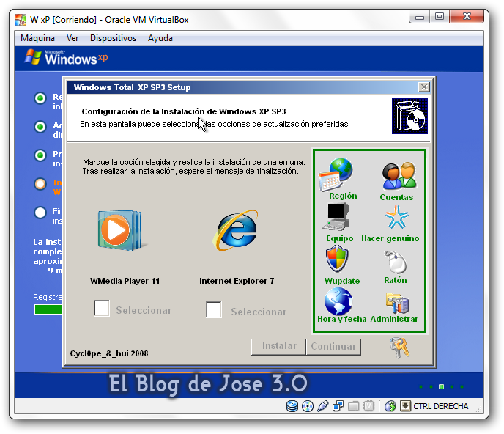This screenshot has height=434, width=504.
Task: Click the VirtualBox title bar app icon
Action: pyautogui.click(x=21, y=20)
